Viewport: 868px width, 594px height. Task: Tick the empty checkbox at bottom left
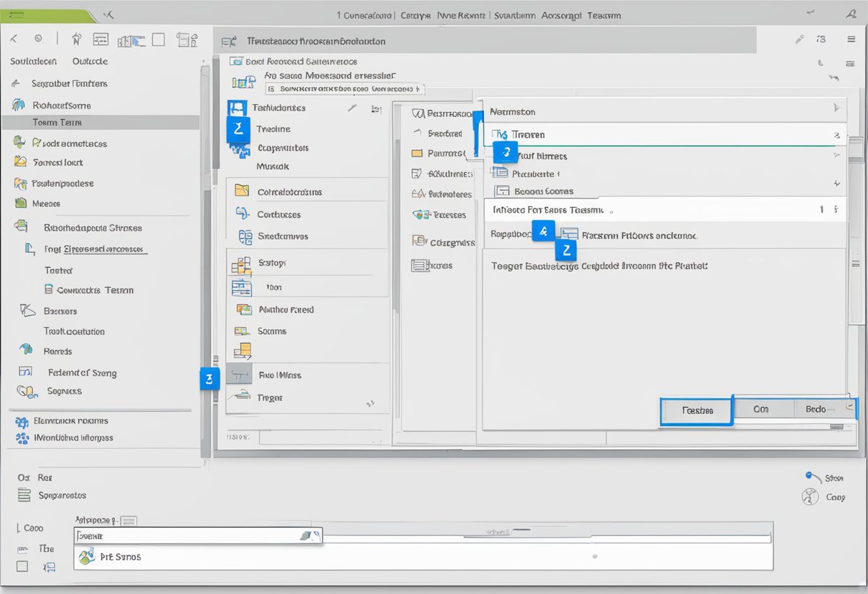[x=22, y=565]
